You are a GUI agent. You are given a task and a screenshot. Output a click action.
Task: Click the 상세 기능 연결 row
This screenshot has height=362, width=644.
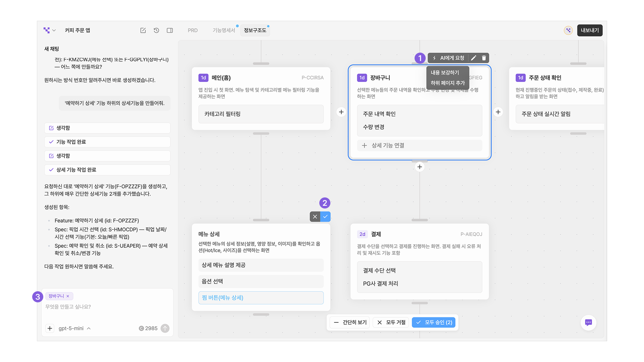coord(419,145)
